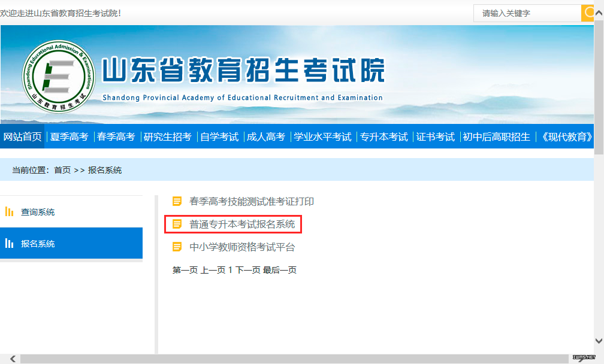Open the 中小学教师资格考试平台 link

[242, 247]
